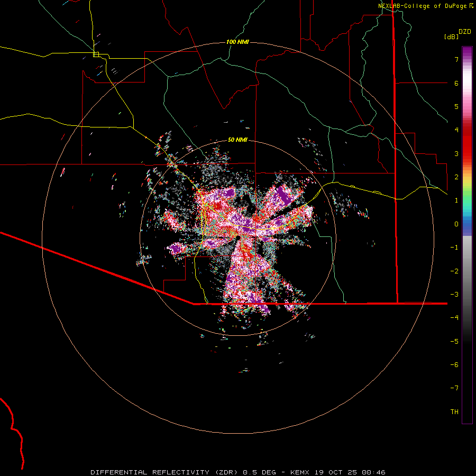Click the colorbar value 0 label
Image resolution: width=476 pixels, height=476 pixels.
(456, 224)
